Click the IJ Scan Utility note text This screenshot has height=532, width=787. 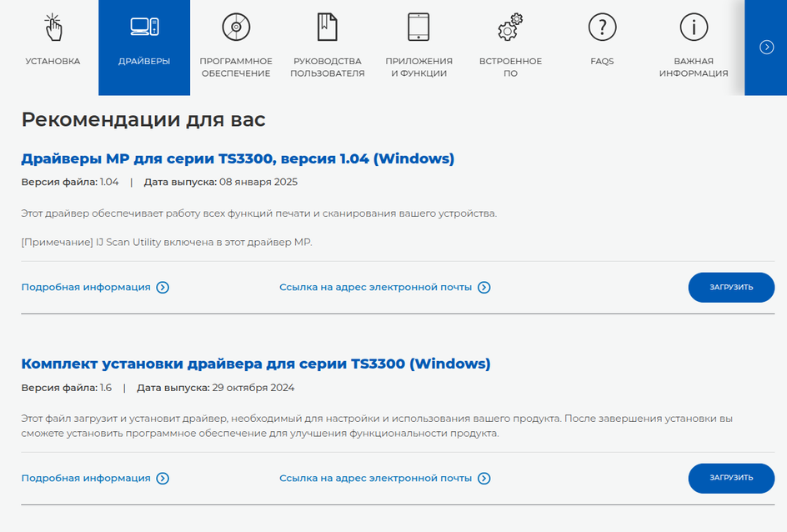point(167,243)
